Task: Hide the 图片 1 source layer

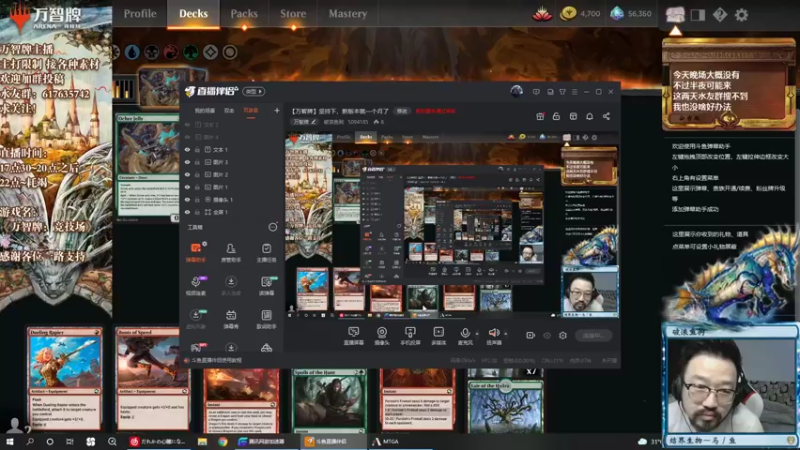Action: 187,187
